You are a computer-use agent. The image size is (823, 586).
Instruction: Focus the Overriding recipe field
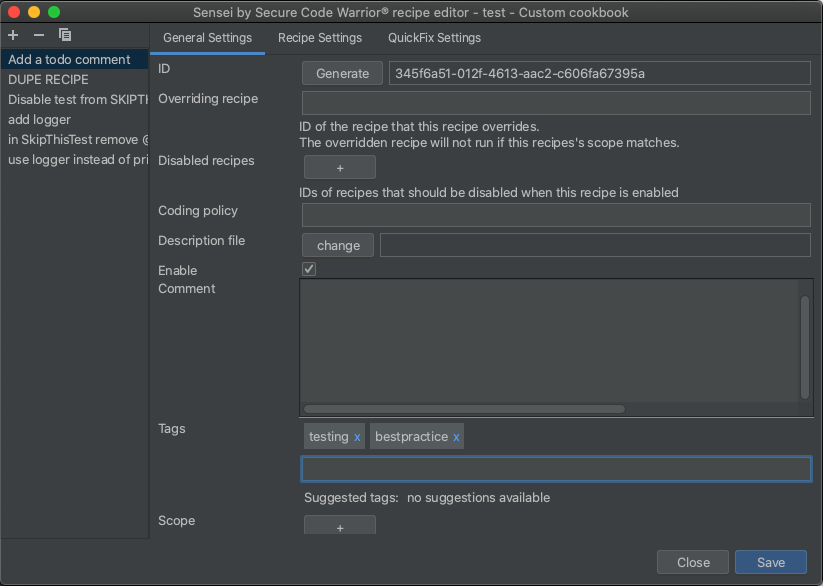tap(556, 103)
